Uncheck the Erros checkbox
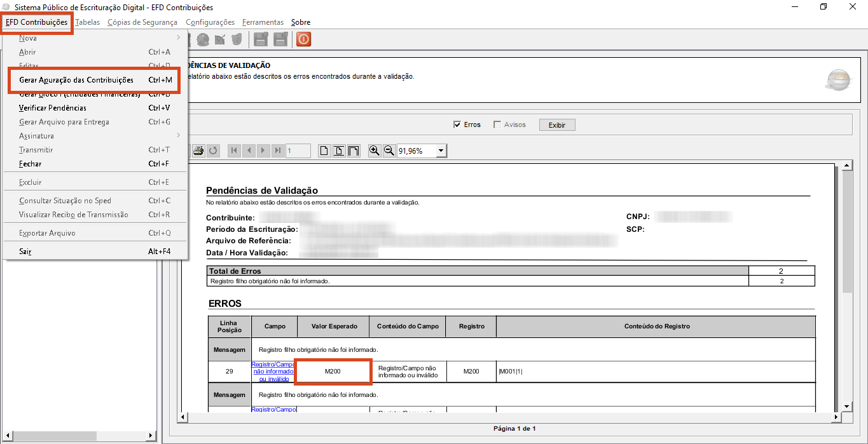 (x=457, y=125)
